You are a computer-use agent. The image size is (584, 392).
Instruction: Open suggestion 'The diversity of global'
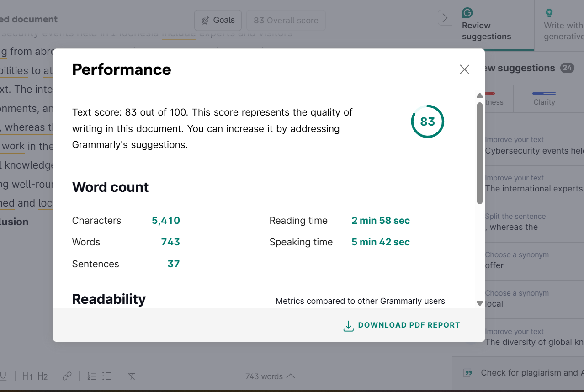click(x=534, y=337)
